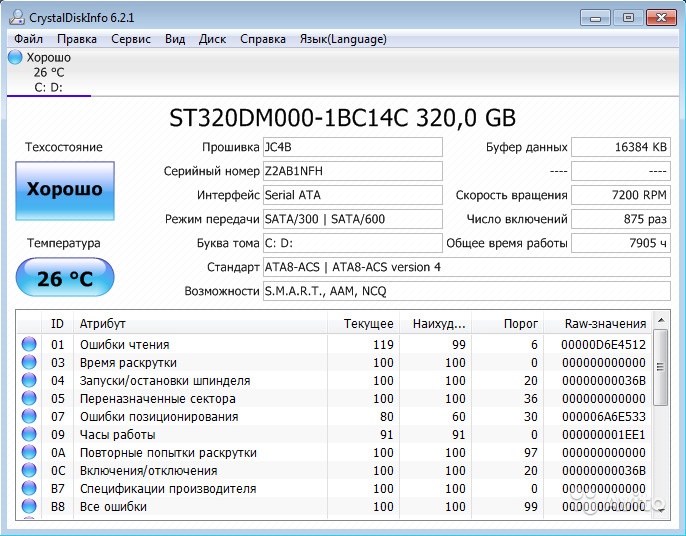686x536 pixels.
Task: Click status orb for Повторные попытки раскрутки
Action: [29, 452]
